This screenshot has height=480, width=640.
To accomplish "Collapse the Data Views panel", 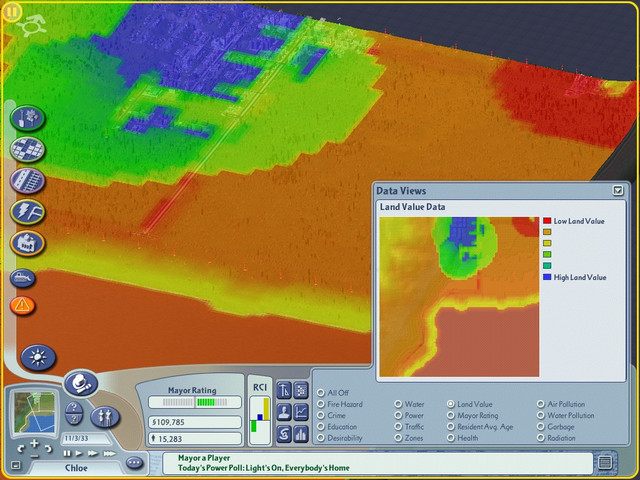I will click(x=618, y=190).
